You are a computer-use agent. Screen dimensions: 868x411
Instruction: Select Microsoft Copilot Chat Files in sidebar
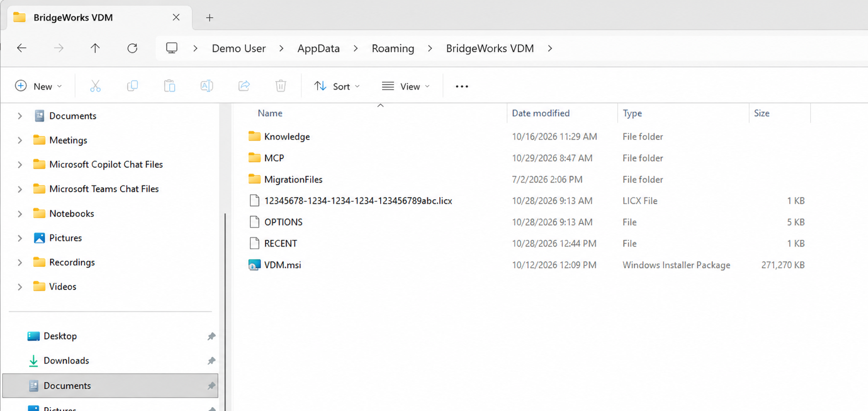[x=106, y=164]
